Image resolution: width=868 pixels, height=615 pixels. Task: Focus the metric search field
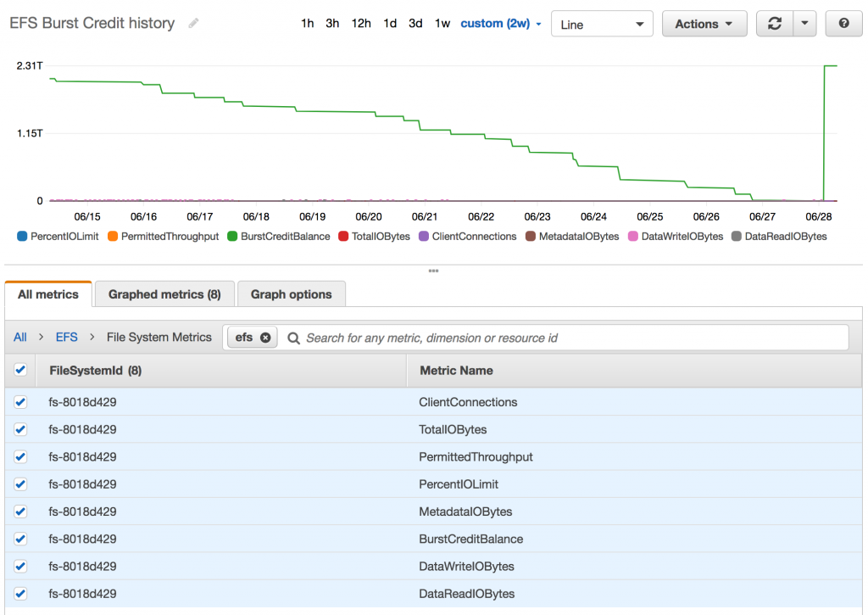coord(566,338)
